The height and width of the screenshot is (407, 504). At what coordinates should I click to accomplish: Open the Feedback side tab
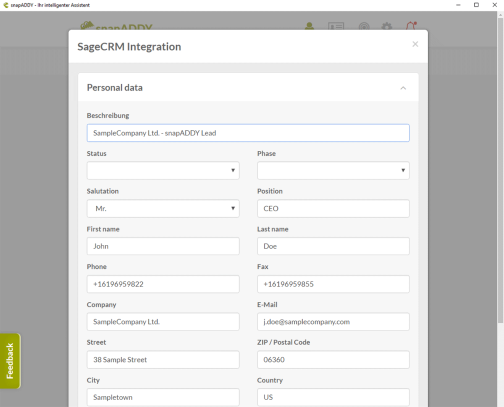tap(10, 361)
